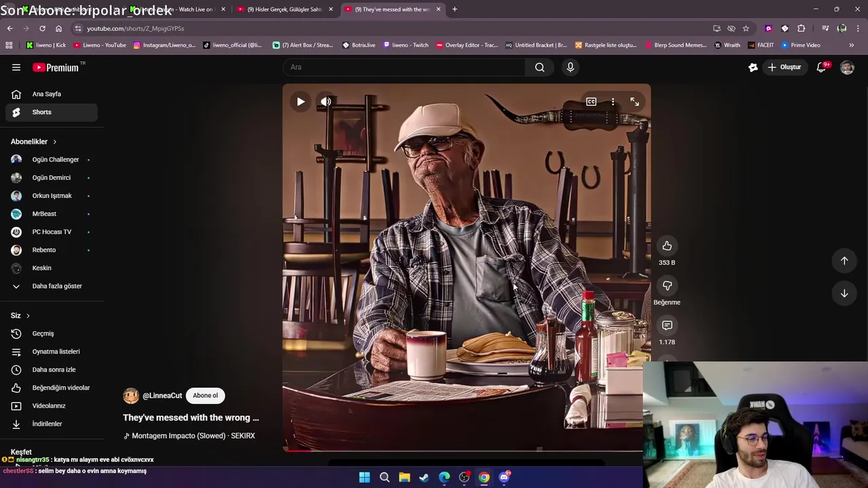This screenshot has width=868, height=488.
Task: Open Beğendiğim videolar
Action: coord(52,388)
